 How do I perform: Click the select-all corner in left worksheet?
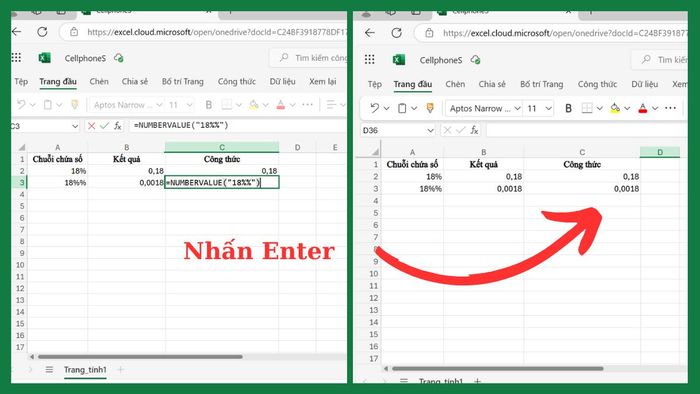point(21,147)
